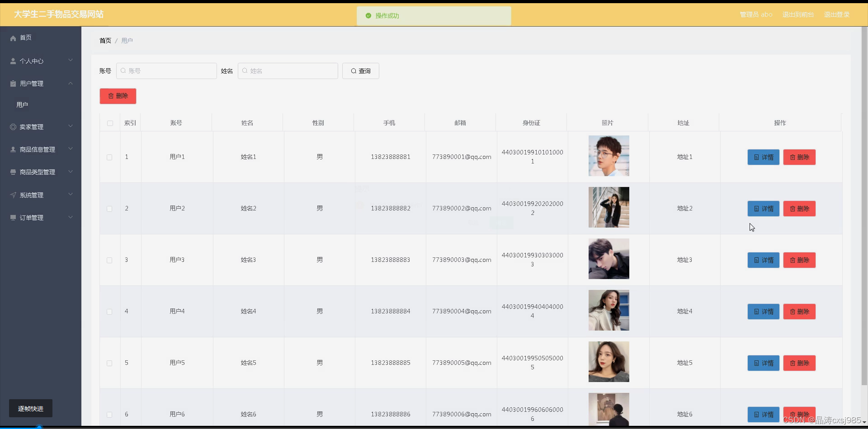The width and height of the screenshot is (868, 429).
Task: Click the 用户管理 clipboard icon
Action: [x=13, y=83]
